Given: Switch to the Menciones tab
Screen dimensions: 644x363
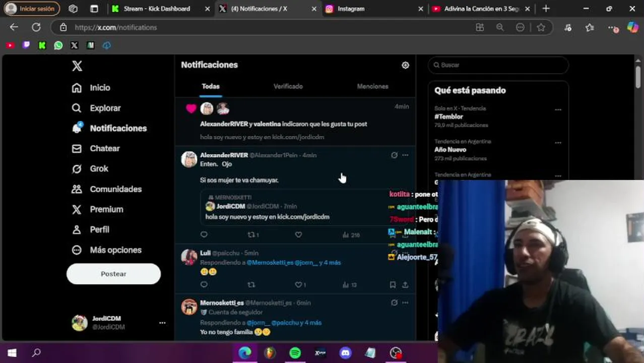Looking at the screenshot, I should click(x=372, y=86).
